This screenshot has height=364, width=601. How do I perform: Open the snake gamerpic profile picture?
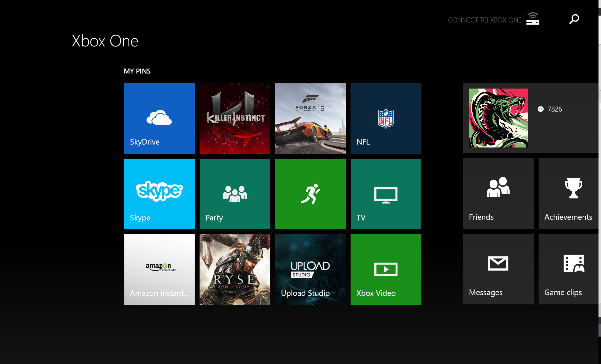(x=498, y=118)
